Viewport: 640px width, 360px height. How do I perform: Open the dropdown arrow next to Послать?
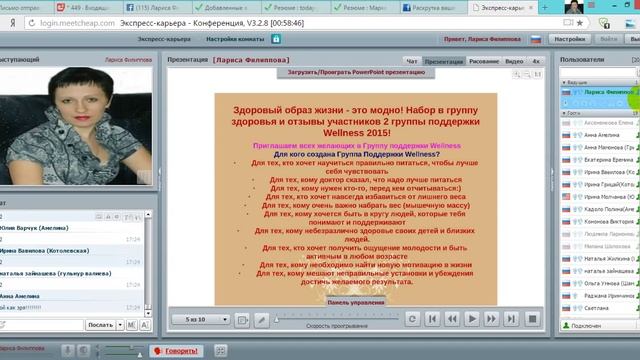click(x=120, y=325)
